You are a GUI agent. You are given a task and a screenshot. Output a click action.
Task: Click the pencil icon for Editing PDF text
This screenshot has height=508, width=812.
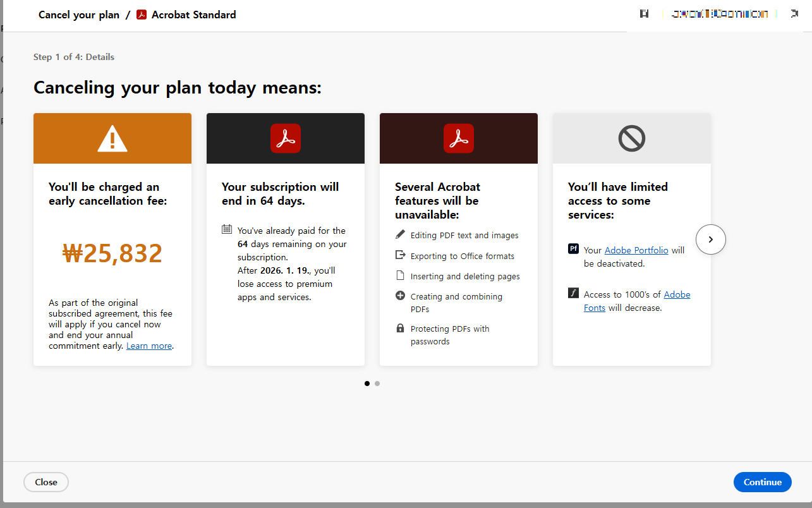tap(400, 234)
